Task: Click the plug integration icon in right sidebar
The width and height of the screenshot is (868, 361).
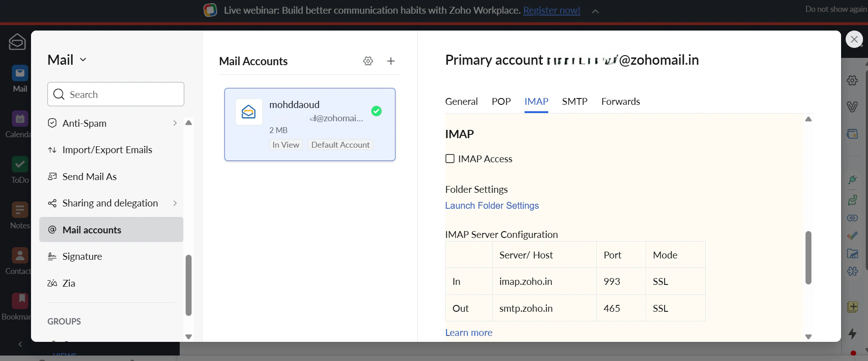Action: pos(852,180)
